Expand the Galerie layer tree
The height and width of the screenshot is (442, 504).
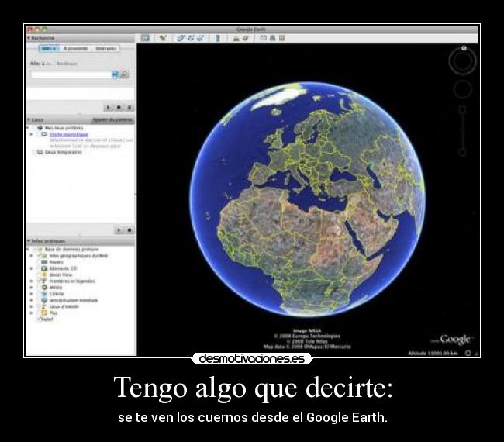pos(31,294)
